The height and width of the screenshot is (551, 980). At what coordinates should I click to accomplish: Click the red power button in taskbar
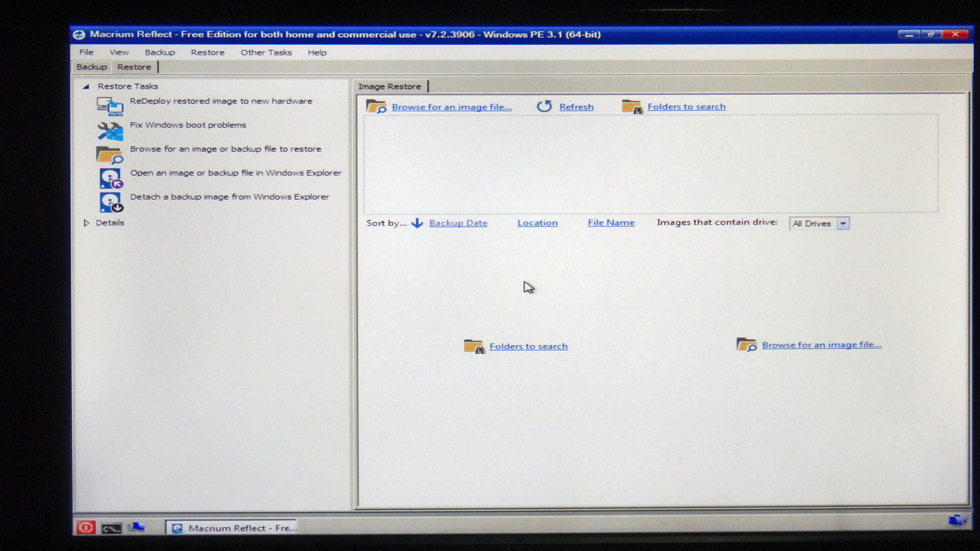click(86, 528)
